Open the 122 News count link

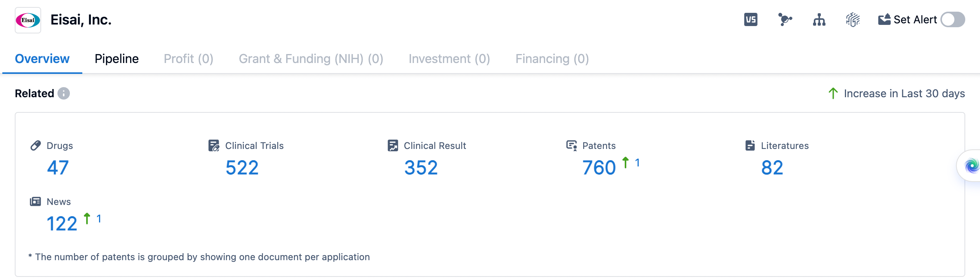pos(62,224)
